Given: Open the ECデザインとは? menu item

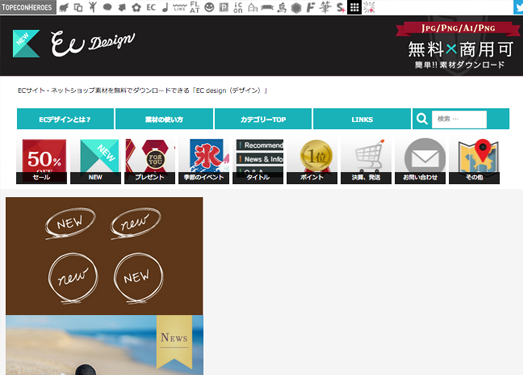Looking at the screenshot, I should point(65,119).
